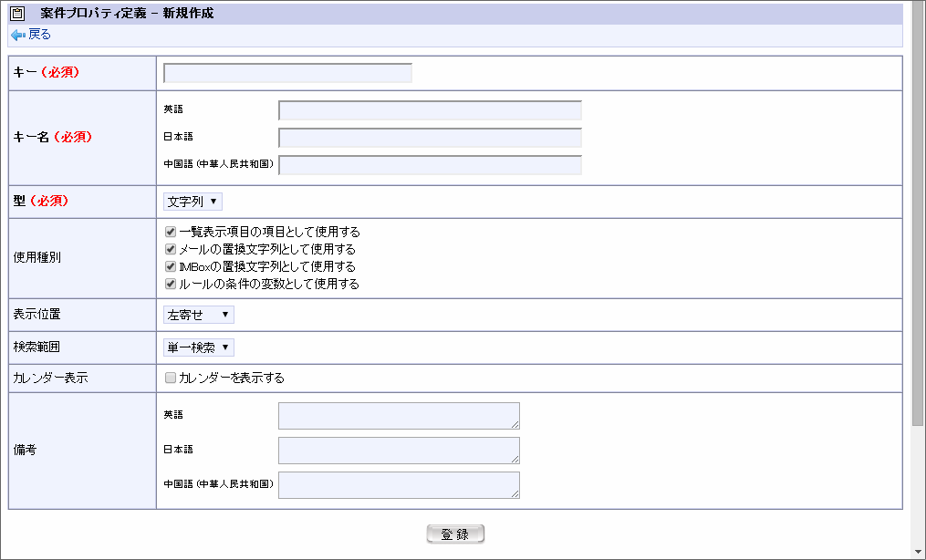This screenshot has height=560, width=926.
Task: Click the キー名 日本語 text field
Action: click(430, 138)
